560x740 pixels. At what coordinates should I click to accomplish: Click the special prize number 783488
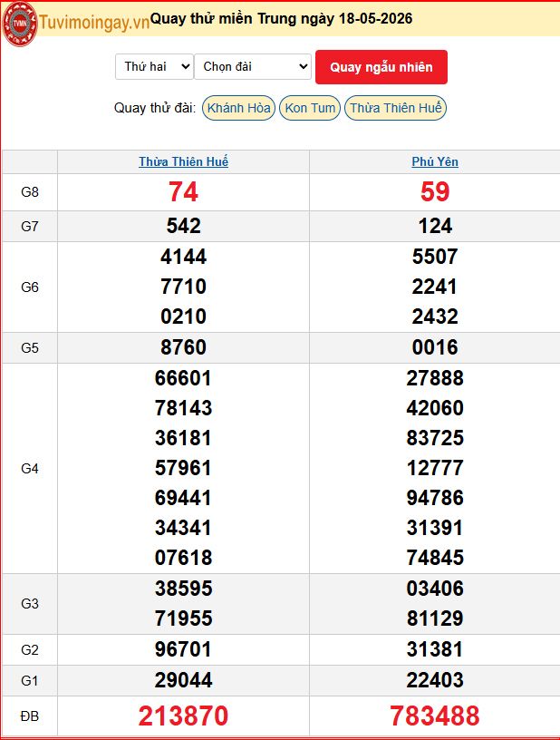pos(435,716)
